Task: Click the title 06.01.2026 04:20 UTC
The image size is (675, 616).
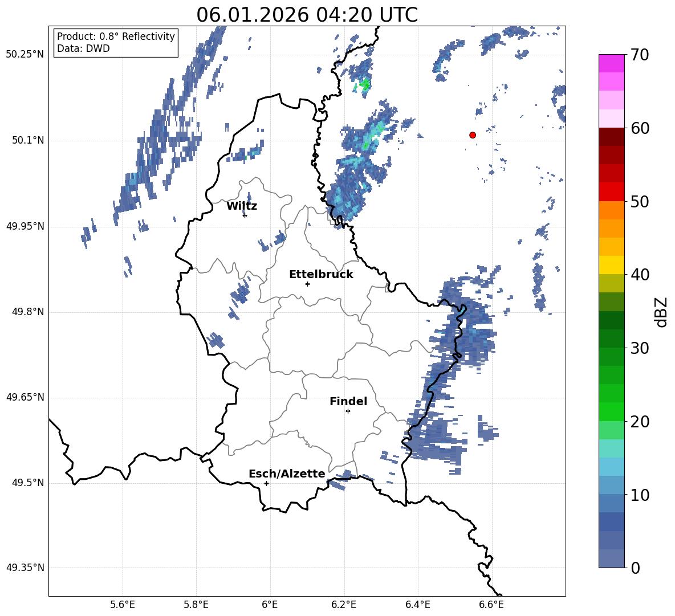Action: click(307, 15)
